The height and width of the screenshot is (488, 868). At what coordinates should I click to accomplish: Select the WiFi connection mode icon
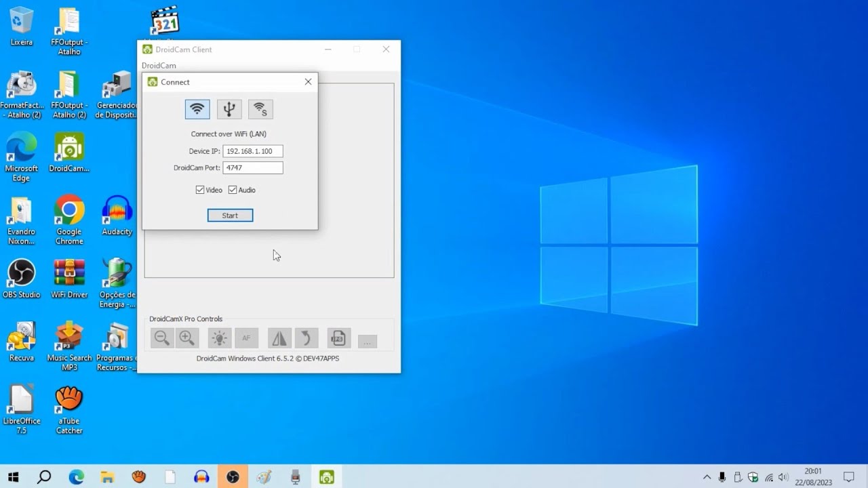click(x=197, y=109)
